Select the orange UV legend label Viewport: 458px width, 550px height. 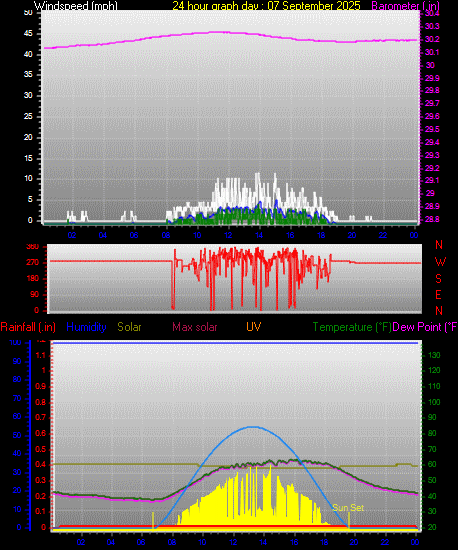[253, 327]
